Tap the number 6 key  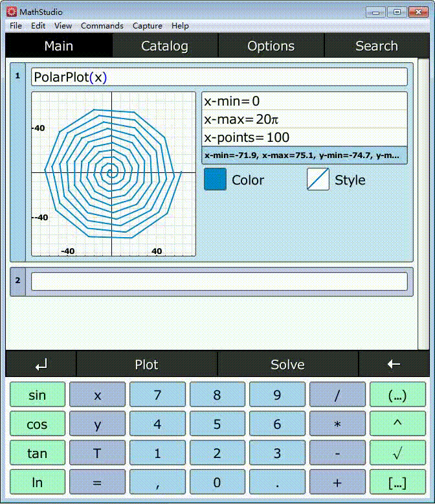click(x=277, y=424)
